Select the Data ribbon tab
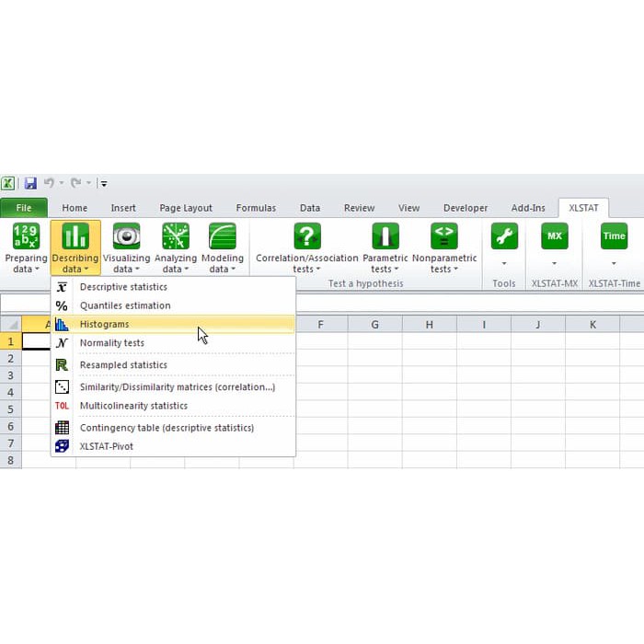 click(x=310, y=208)
